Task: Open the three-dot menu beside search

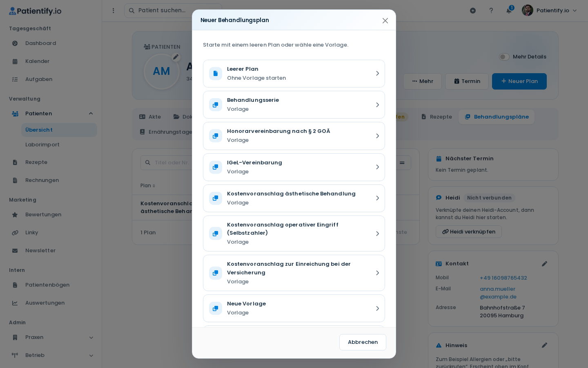Action: pos(114,11)
